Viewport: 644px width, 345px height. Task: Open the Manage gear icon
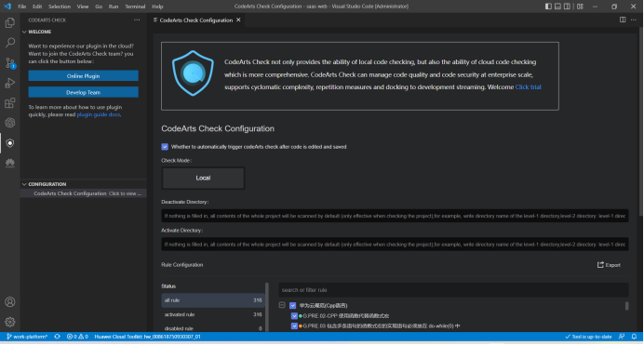pyautogui.click(x=10, y=322)
